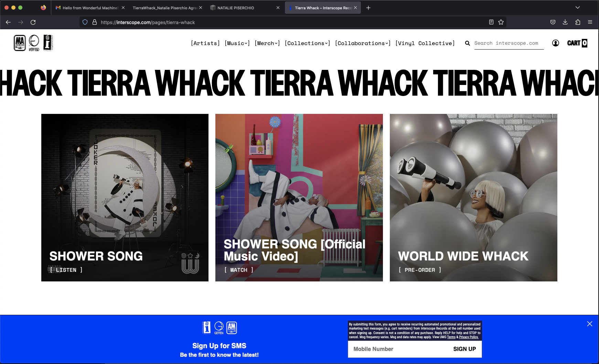Click the site security padlock icon
599x364 pixels.
[94, 22]
